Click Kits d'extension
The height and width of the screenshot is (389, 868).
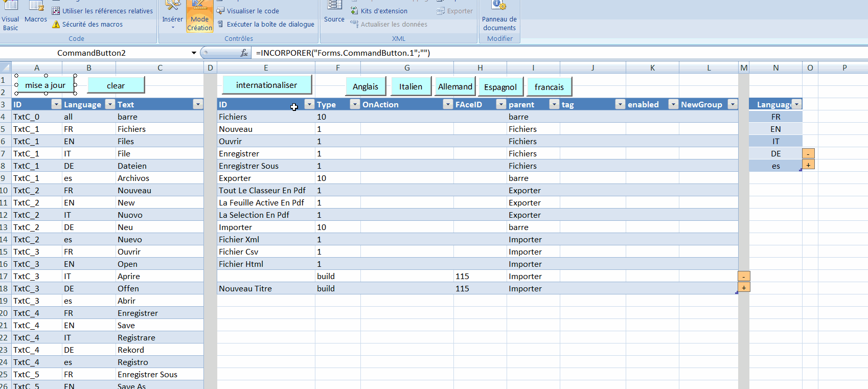(379, 11)
